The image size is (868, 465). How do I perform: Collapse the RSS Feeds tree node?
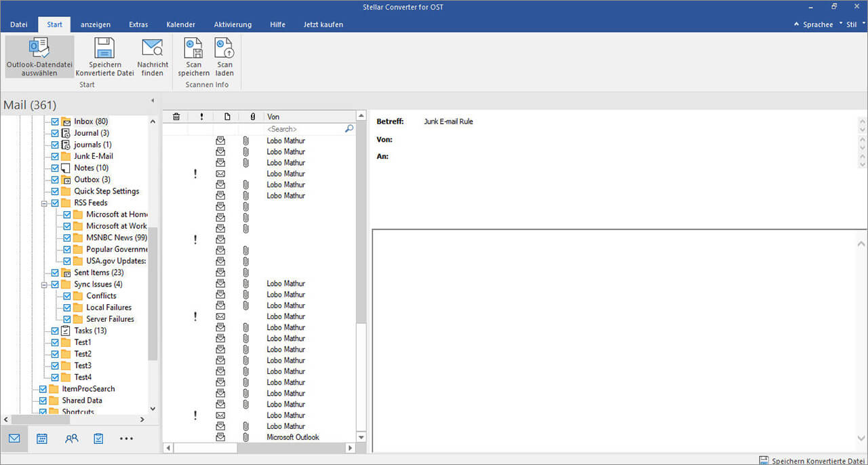45,202
